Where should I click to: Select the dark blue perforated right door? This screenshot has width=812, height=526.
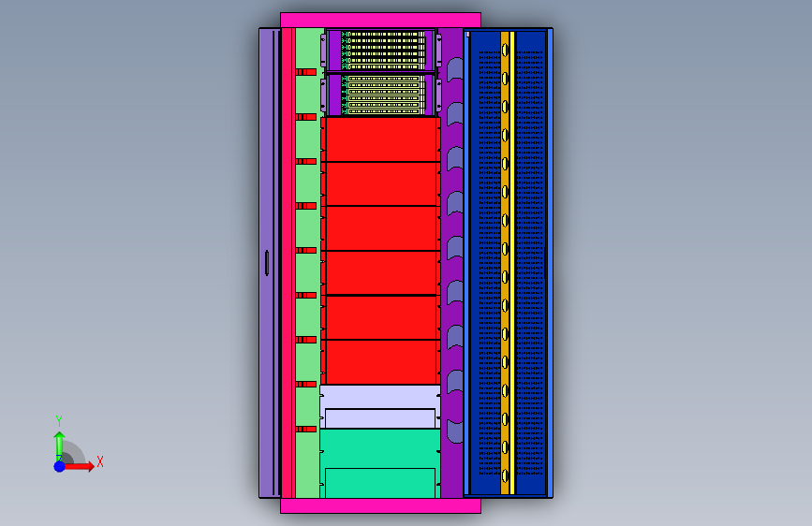click(x=508, y=263)
